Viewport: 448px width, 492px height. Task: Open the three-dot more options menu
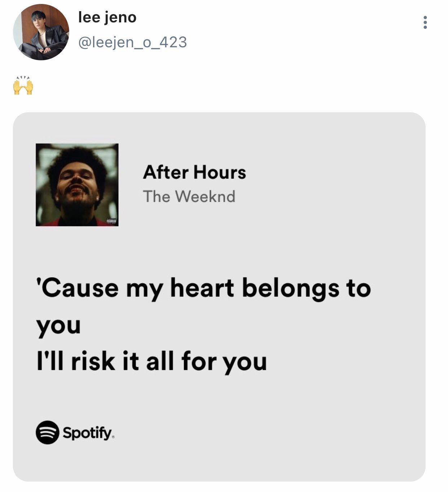click(425, 22)
